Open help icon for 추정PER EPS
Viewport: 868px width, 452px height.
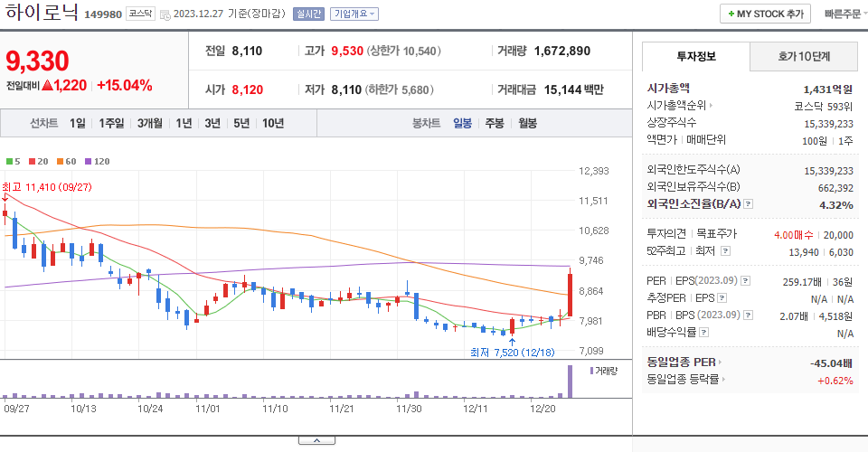(x=722, y=298)
